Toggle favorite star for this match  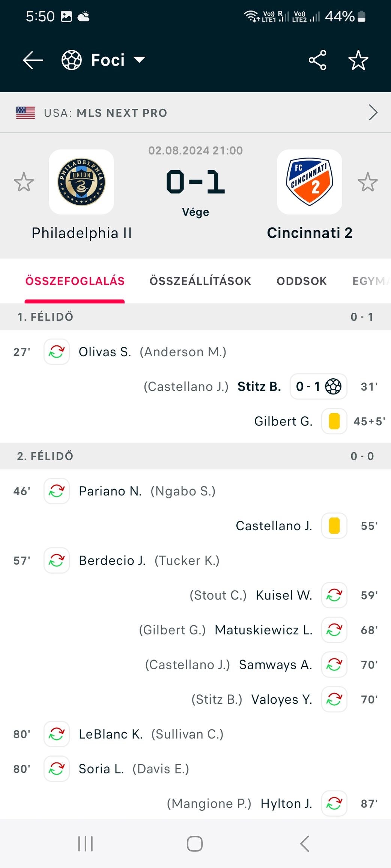pyautogui.click(x=358, y=60)
